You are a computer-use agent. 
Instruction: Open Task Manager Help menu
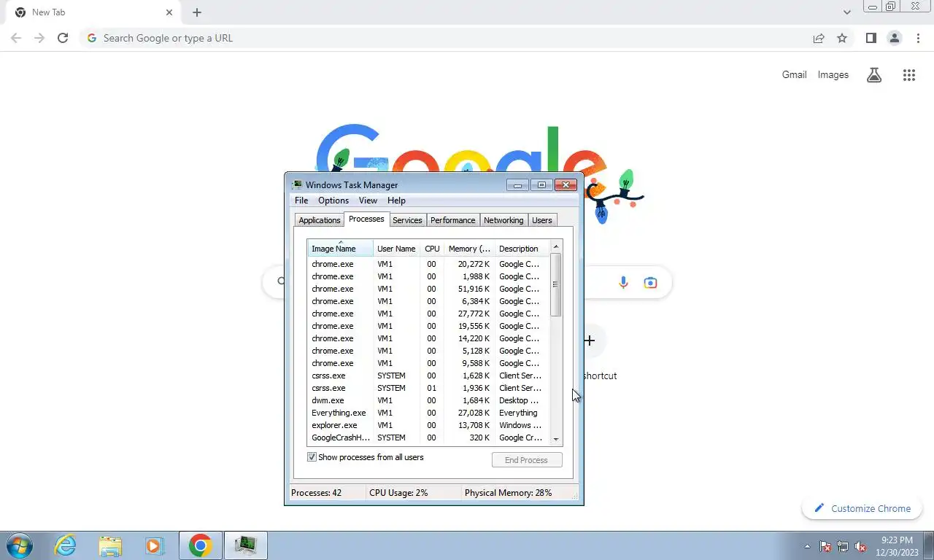[x=396, y=201]
